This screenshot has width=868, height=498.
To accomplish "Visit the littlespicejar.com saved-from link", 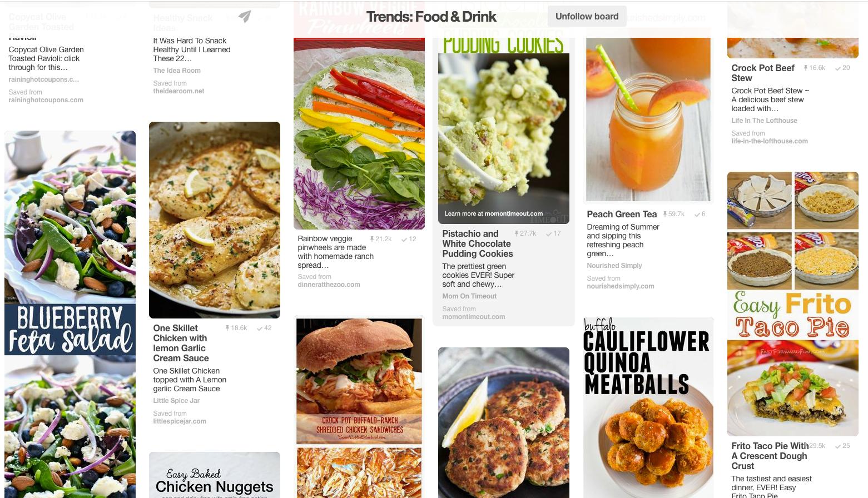I will [x=180, y=421].
